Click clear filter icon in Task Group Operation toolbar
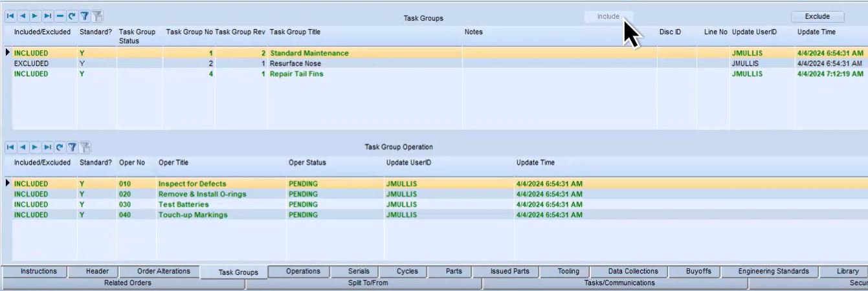Screen dimensions: 868x291 85,147
